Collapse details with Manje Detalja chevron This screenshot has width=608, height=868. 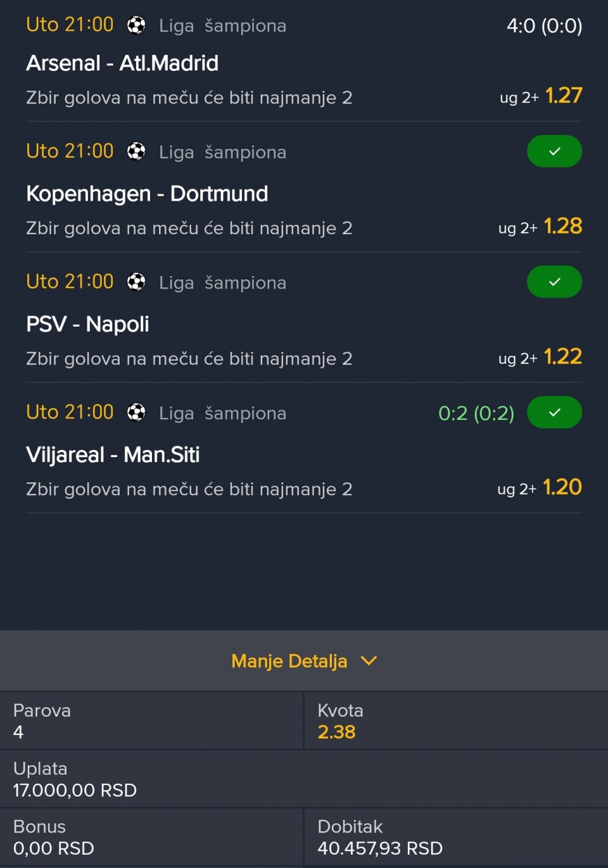point(369,661)
